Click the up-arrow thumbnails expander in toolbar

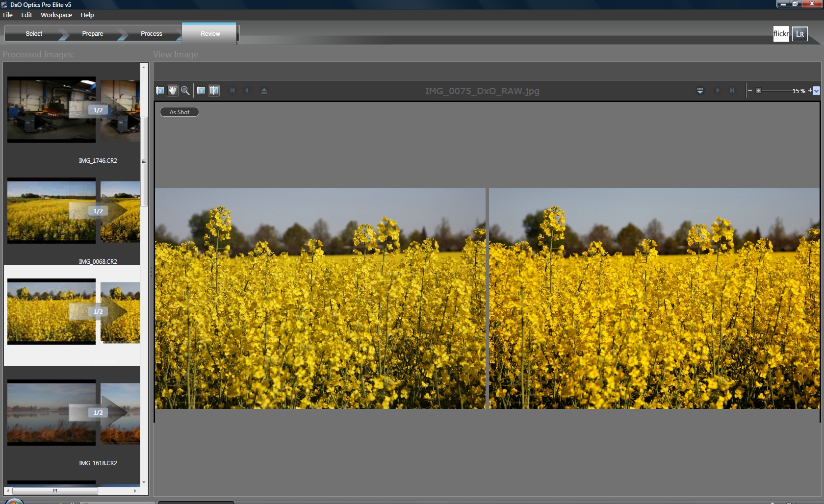(x=264, y=91)
